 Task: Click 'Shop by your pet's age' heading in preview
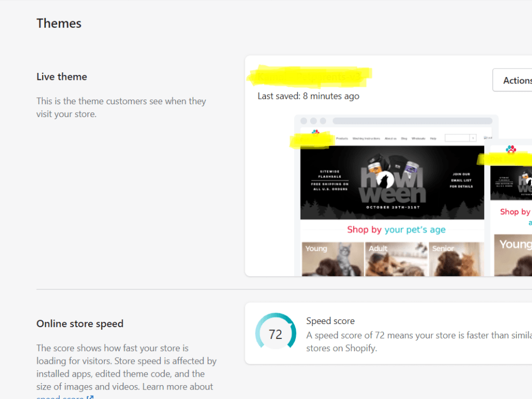click(x=396, y=230)
